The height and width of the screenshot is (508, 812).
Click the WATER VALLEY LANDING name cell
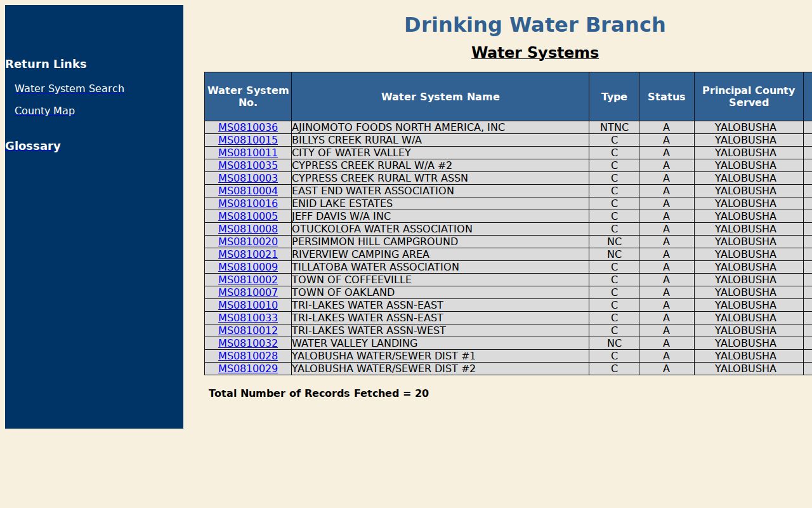click(440, 343)
